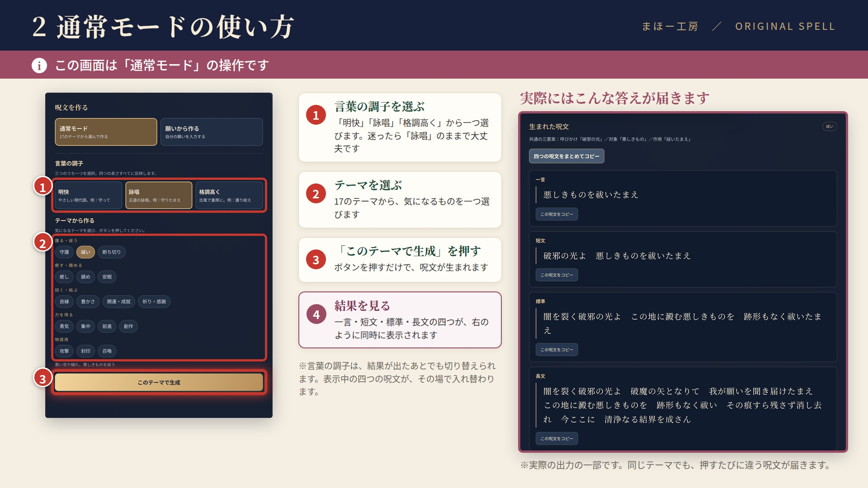Choose the 祓い theme chip
The width and height of the screenshot is (868, 488).
[85, 252]
